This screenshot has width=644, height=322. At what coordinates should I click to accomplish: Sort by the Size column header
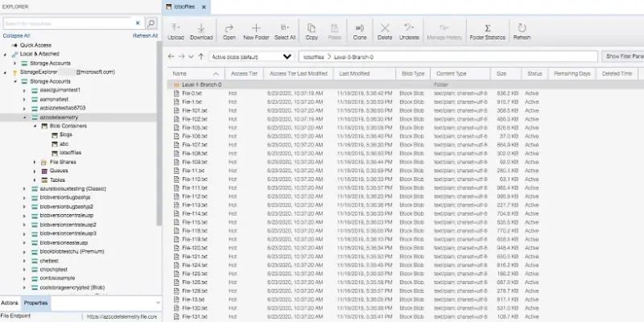(506, 73)
